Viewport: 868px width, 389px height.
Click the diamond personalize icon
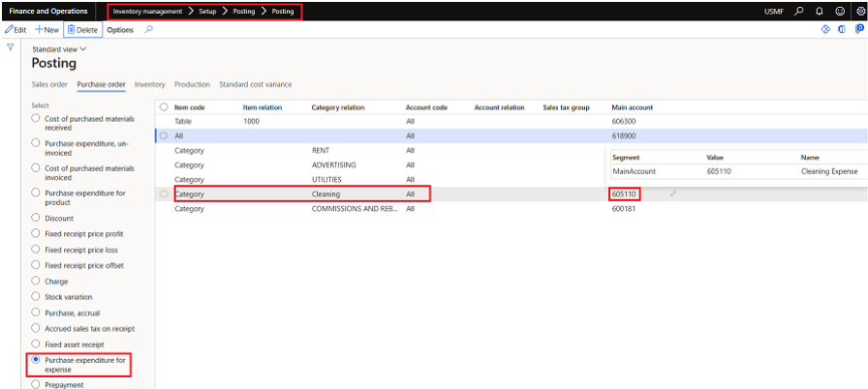click(x=825, y=30)
